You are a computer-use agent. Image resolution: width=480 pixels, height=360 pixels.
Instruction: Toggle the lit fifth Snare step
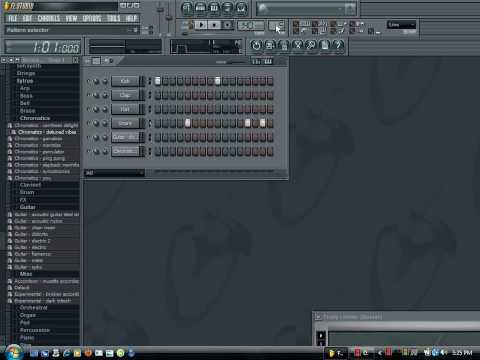pyautogui.click(x=188, y=123)
